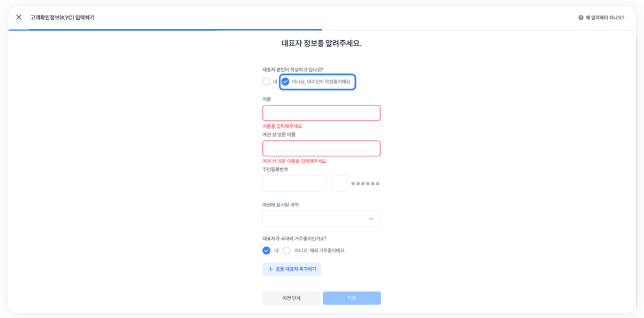The height and width of the screenshot is (318, 644).
Task: Open the 여권에 표시된 국적 dropdown
Action: (x=321, y=219)
